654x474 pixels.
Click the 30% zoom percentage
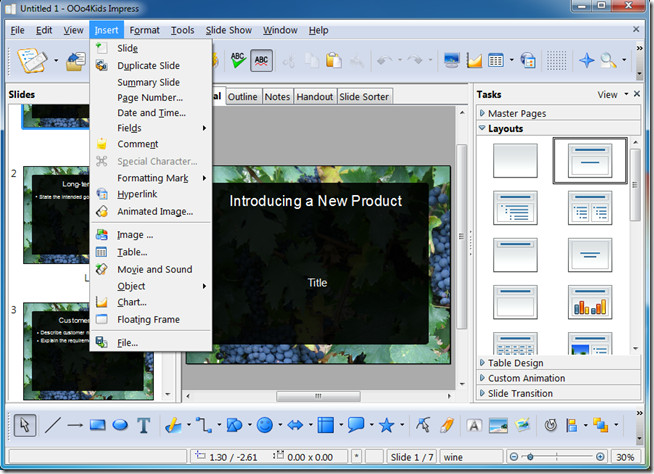coord(625,457)
